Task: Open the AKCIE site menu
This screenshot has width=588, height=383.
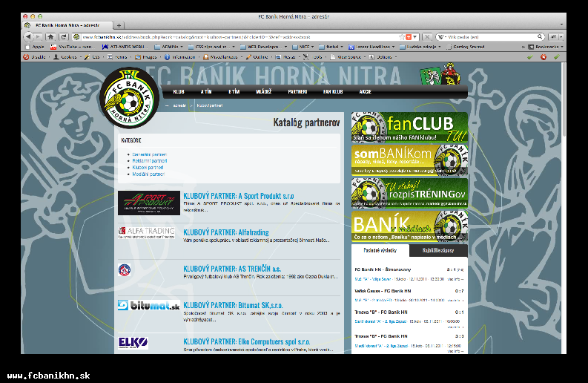Action: 366,91
